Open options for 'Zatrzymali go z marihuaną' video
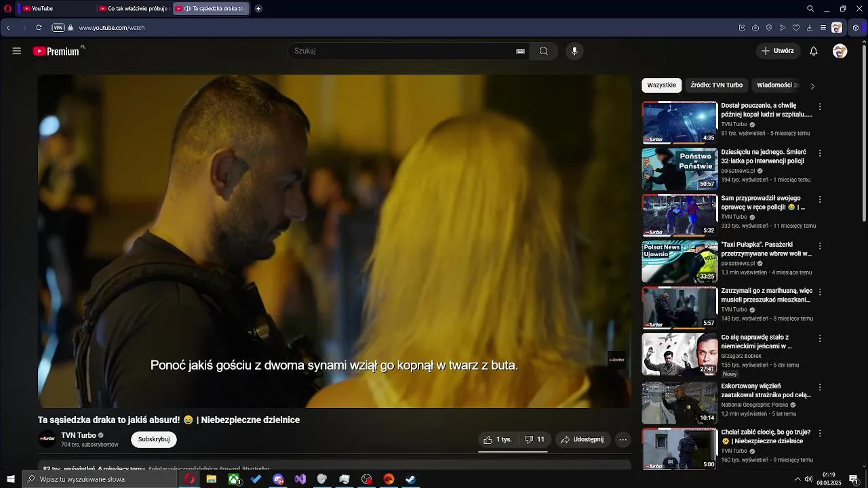The height and width of the screenshot is (488, 868). [x=820, y=292]
